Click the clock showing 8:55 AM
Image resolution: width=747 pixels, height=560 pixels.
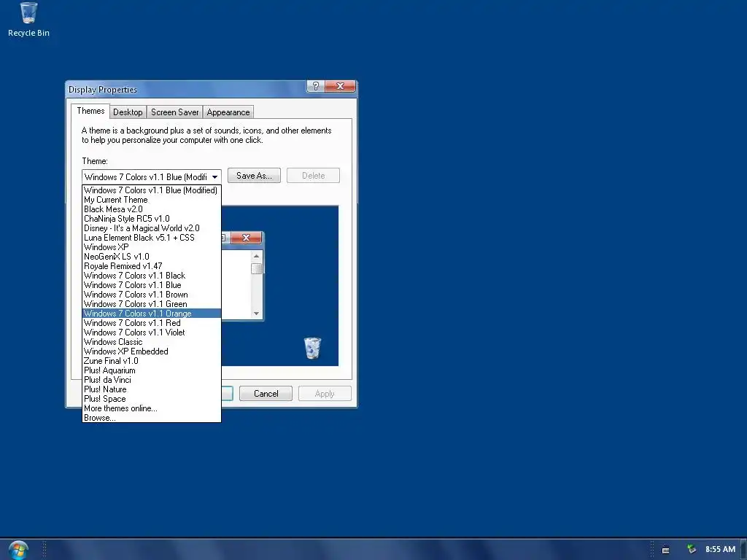tap(720, 549)
